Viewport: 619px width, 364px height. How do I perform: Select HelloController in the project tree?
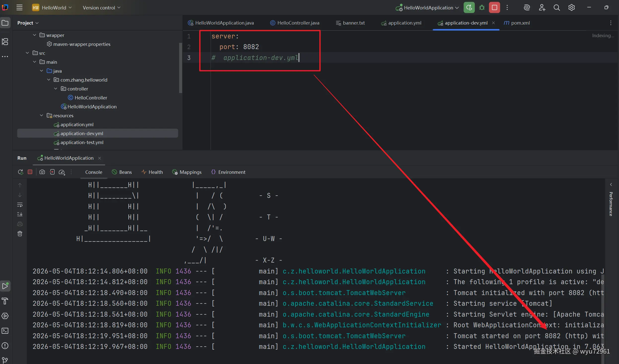(x=87, y=98)
